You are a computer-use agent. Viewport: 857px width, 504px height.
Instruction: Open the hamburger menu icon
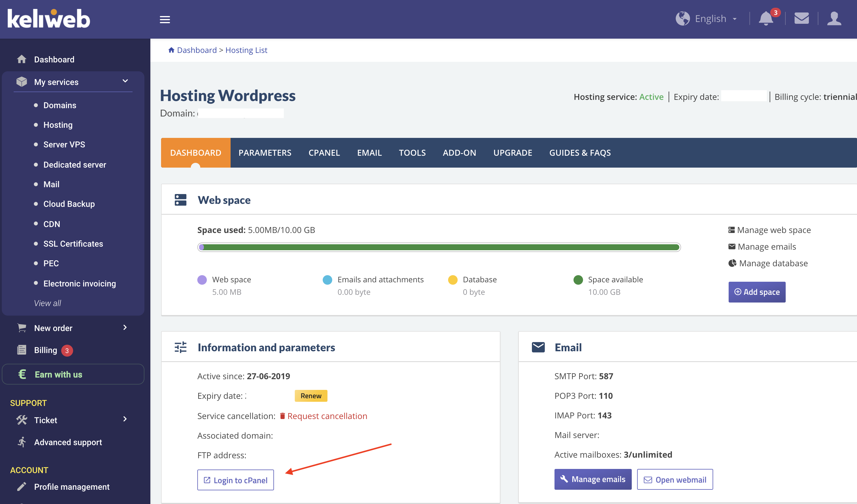coord(165,19)
